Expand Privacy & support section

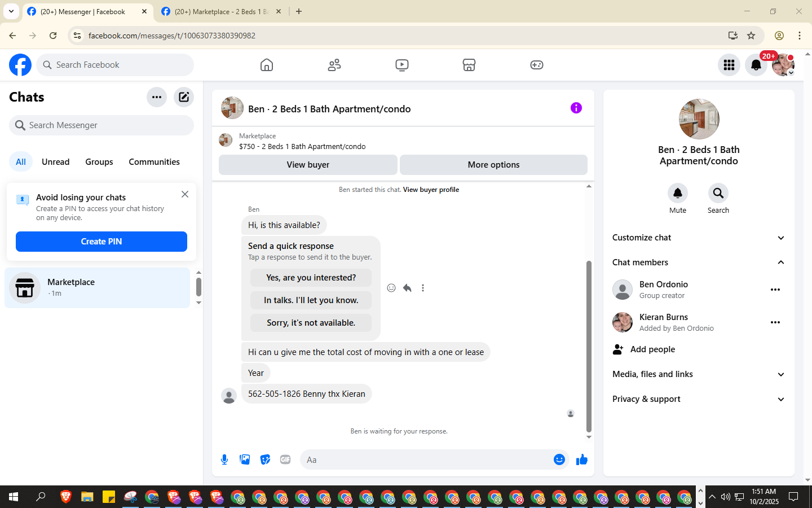(699, 399)
